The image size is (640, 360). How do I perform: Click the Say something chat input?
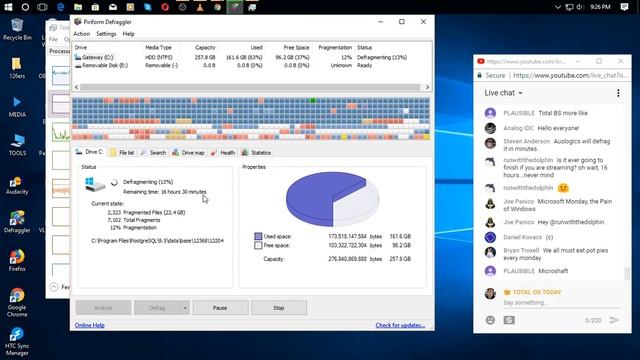[x=561, y=302]
